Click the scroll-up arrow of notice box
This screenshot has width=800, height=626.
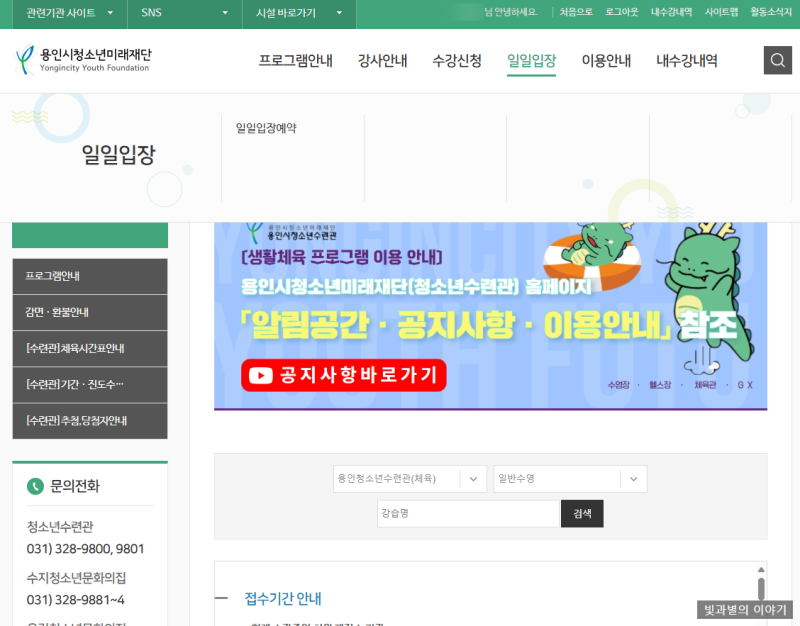tap(761, 569)
